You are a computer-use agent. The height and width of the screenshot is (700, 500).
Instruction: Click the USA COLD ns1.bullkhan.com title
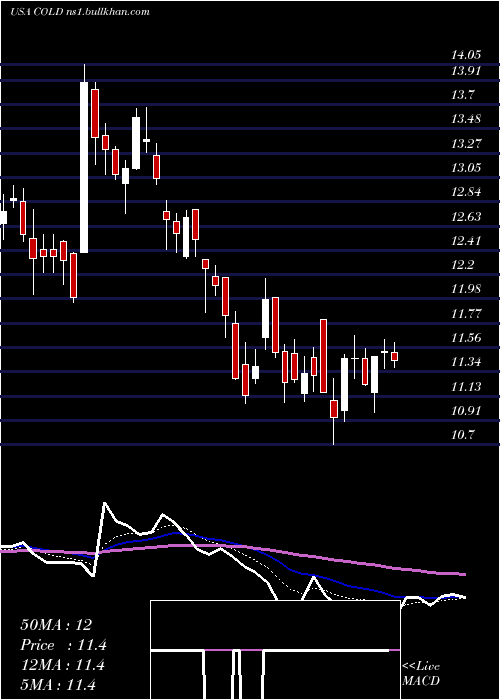click(79, 12)
